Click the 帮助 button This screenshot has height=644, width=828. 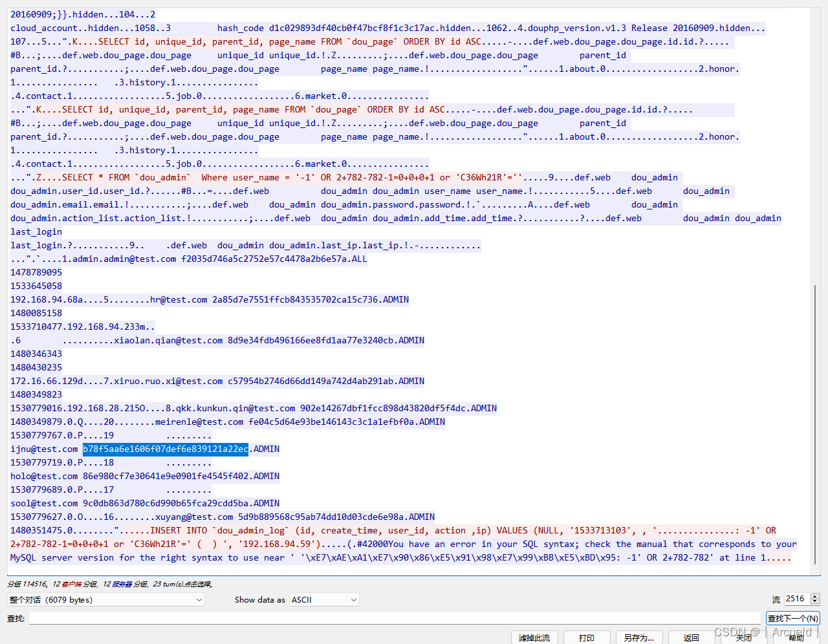click(x=796, y=638)
